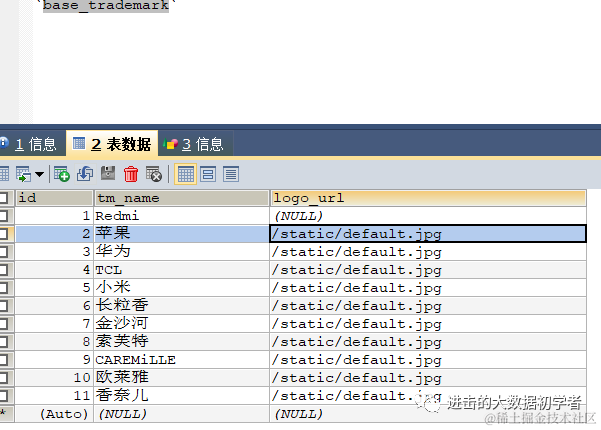Click the id cell with value 10
The image size is (601, 430).
pyautogui.click(x=54, y=378)
